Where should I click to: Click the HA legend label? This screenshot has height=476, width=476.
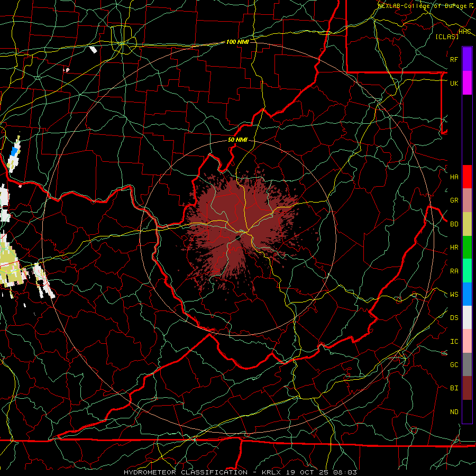click(x=454, y=177)
